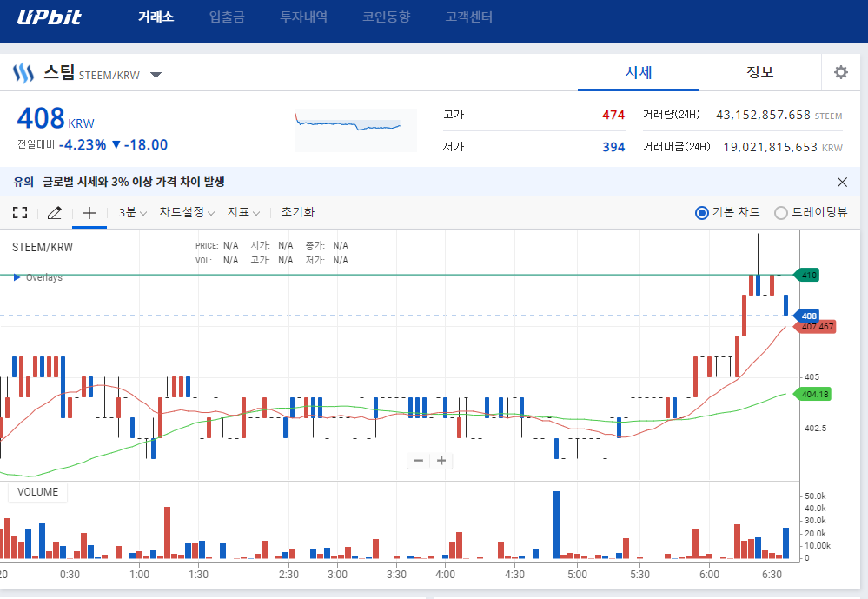The image size is (868, 599).
Task: Switch to the 정보 tab
Action: pos(759,72)
